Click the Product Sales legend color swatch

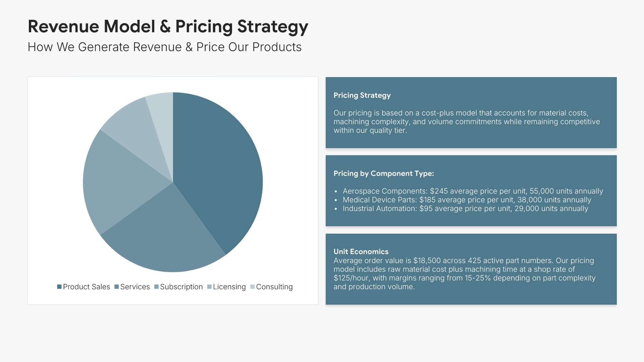(x=59, y=287)
